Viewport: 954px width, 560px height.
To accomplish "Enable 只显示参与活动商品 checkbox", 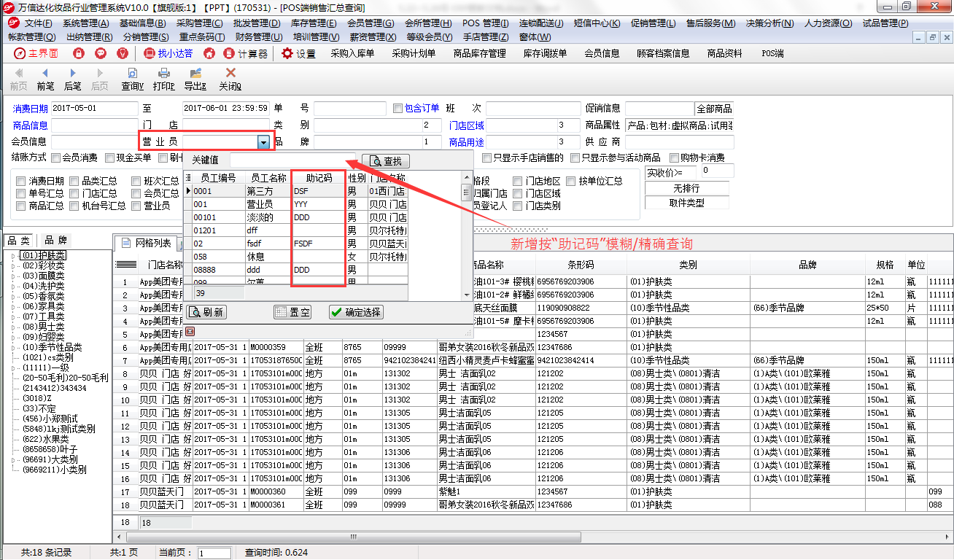I will (x=575, y=157).
